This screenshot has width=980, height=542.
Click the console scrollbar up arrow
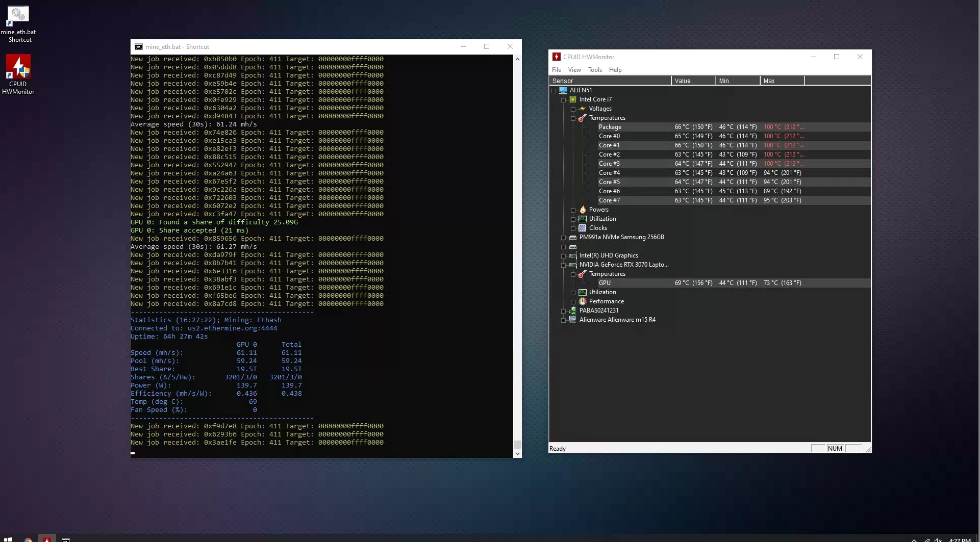click(x=517, y=59)
